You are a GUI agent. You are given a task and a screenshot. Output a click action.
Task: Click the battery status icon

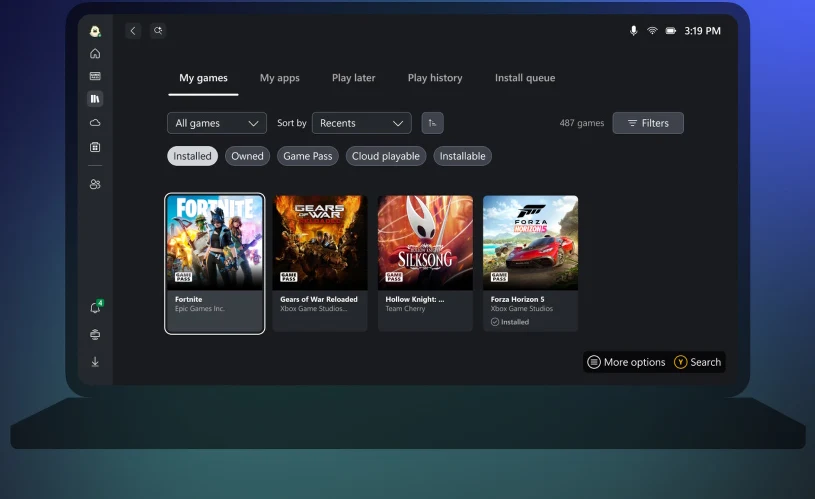[671, 31]
